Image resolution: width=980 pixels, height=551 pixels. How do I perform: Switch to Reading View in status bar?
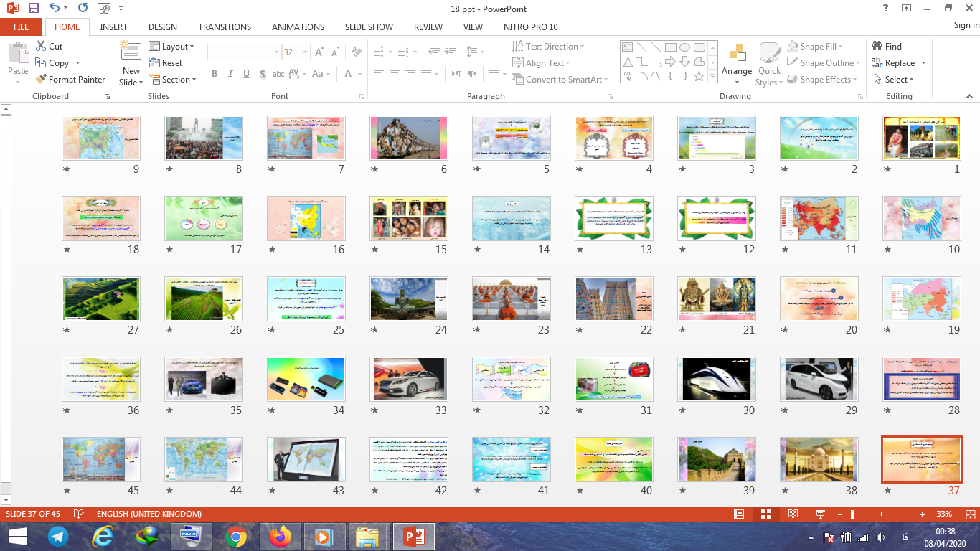point(793,514)
